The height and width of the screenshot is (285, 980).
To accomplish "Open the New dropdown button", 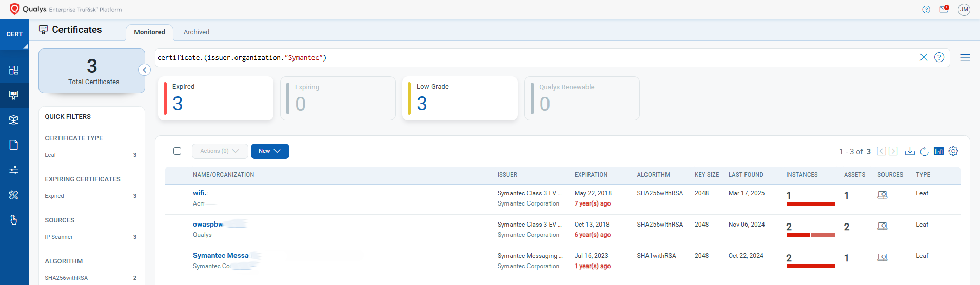I will pos(270,151).
